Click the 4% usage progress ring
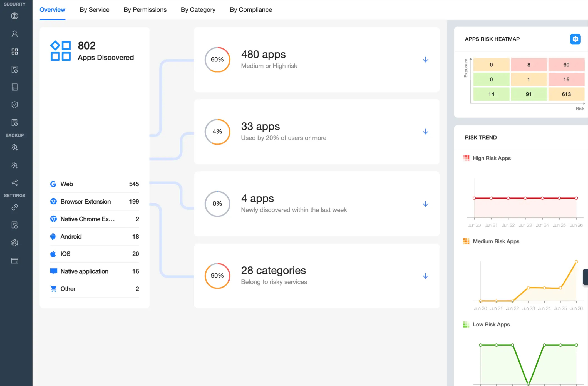Image resolution: width=588 pixels, height=386 pixels. (x=217, y=132)
